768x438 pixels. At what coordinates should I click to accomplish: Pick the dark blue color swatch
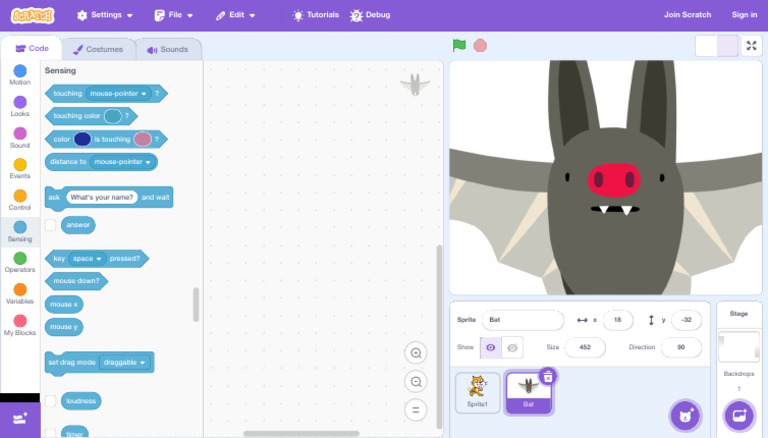point(82,139)
